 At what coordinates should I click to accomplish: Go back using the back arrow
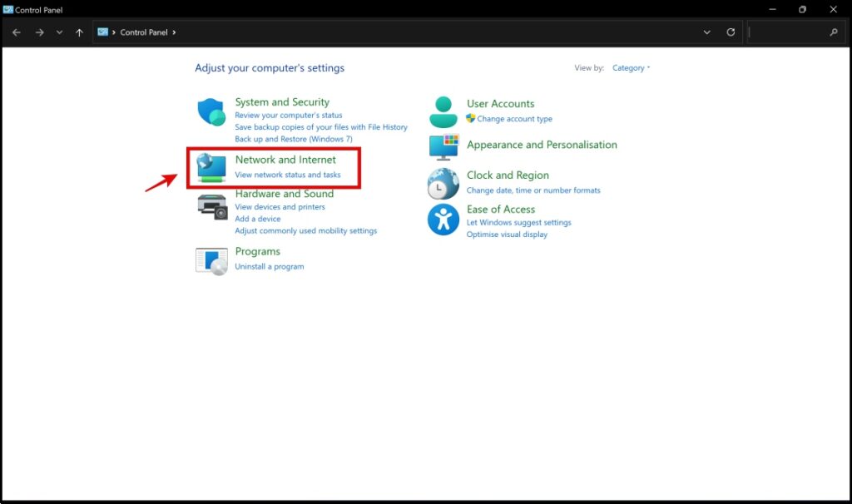pyautogui.click(x=17, y=32)
